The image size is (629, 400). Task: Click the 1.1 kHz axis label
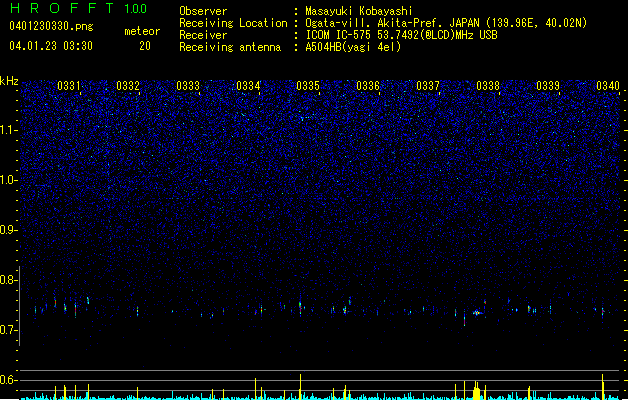[x=9, y=130]
